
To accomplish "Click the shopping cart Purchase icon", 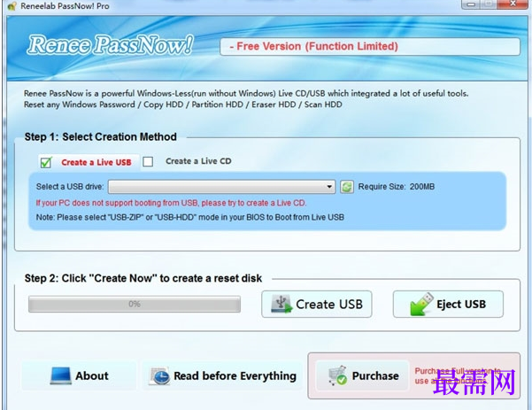I will coord(337,375).
